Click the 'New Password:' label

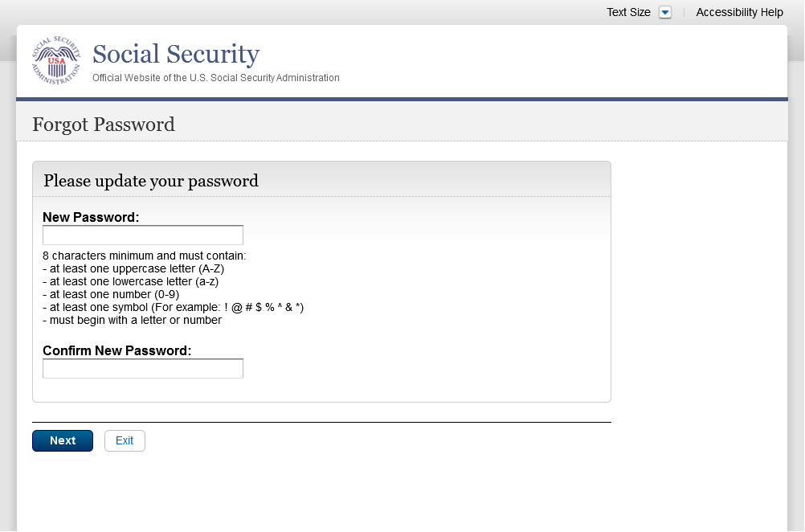91,217
